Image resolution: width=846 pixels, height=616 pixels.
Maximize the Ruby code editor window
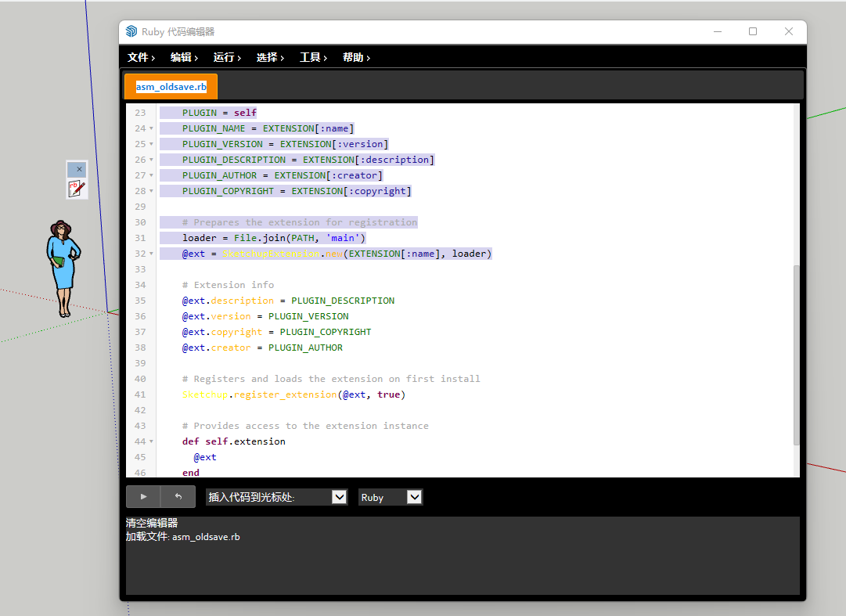[753, 31]
